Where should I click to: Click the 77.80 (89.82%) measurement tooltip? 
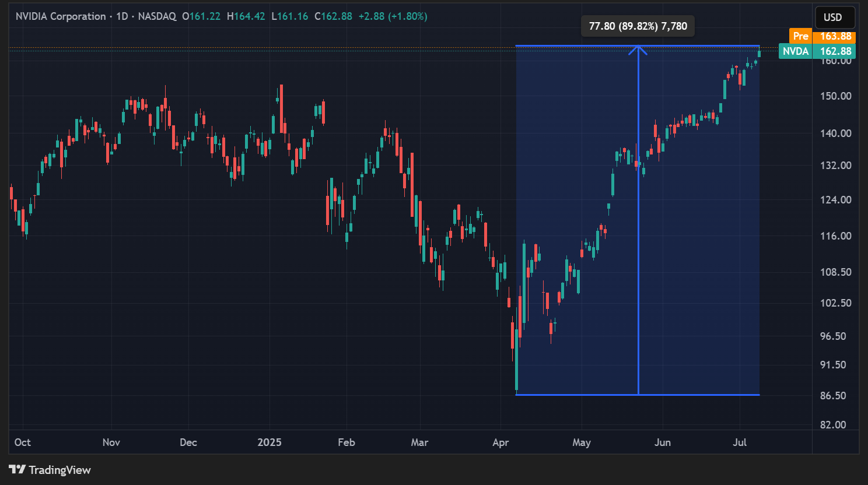click(x=638, y=26)
